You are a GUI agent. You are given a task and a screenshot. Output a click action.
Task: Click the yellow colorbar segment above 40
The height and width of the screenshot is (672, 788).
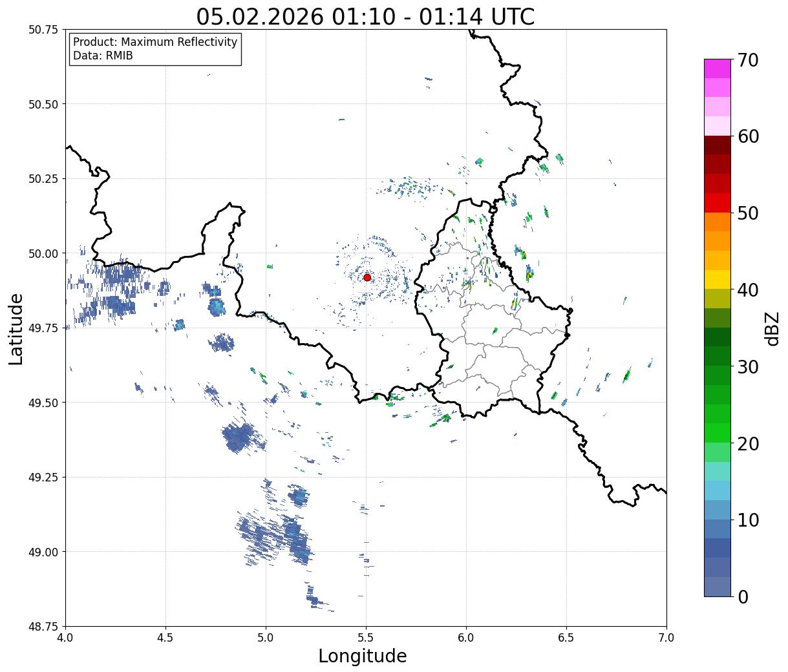[x=718, y=279]
